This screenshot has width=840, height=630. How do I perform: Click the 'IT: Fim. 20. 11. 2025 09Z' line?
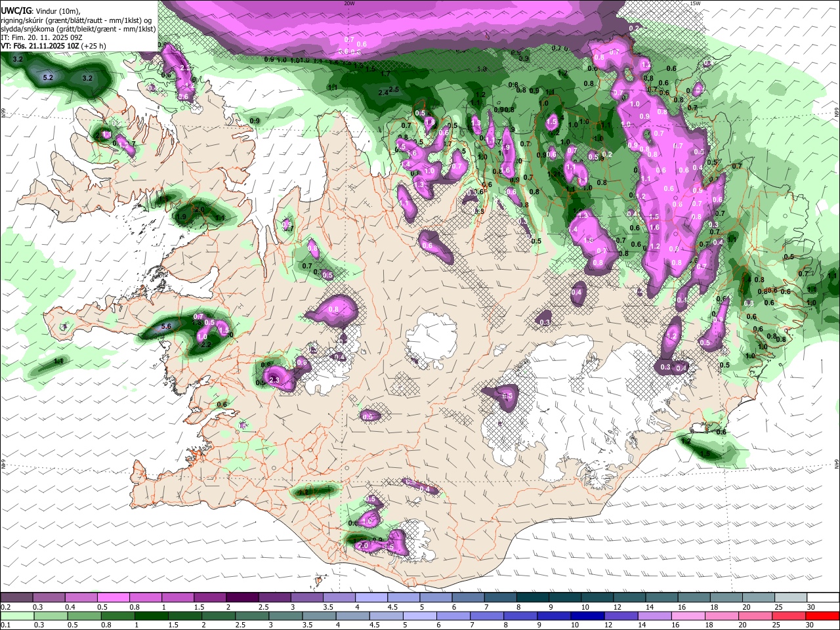click(42, 37)
